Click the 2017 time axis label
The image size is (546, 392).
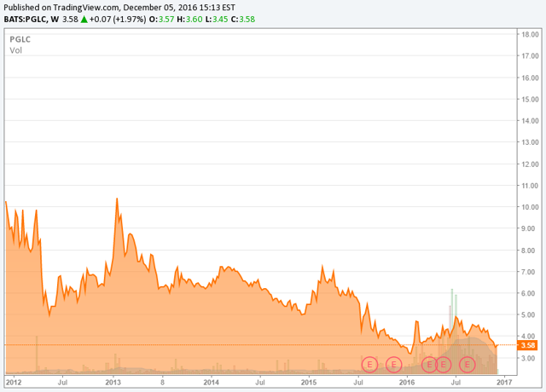pos(504,383)
